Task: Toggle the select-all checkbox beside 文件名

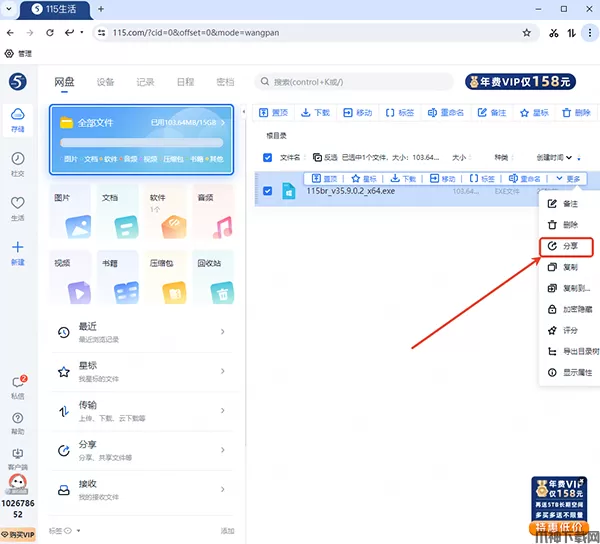Action: [267, 157]
